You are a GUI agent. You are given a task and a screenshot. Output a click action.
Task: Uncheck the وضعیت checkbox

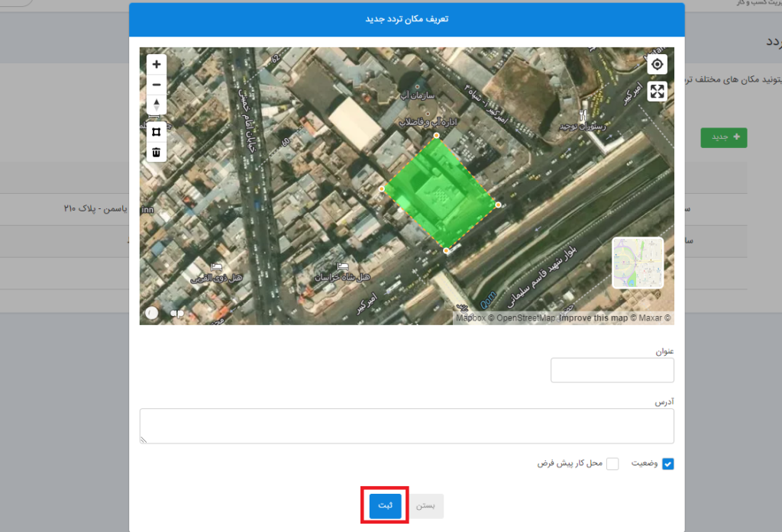667,464
